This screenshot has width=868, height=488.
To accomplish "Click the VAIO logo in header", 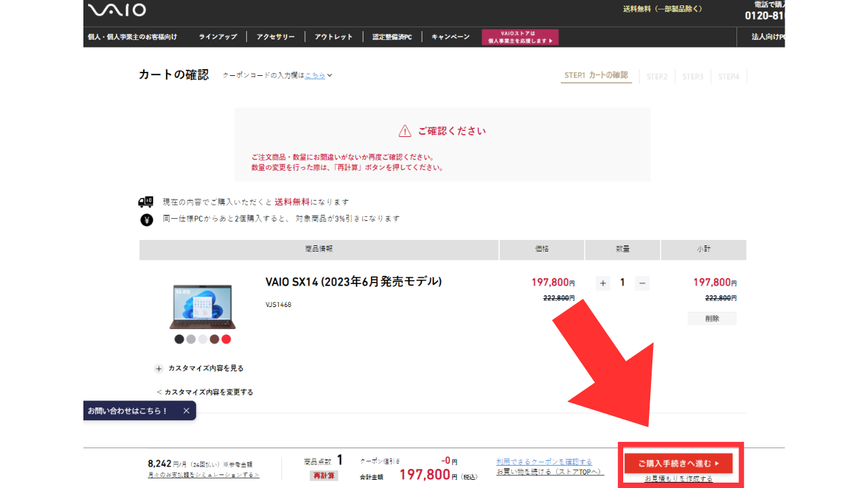I will tap(117, 9).
